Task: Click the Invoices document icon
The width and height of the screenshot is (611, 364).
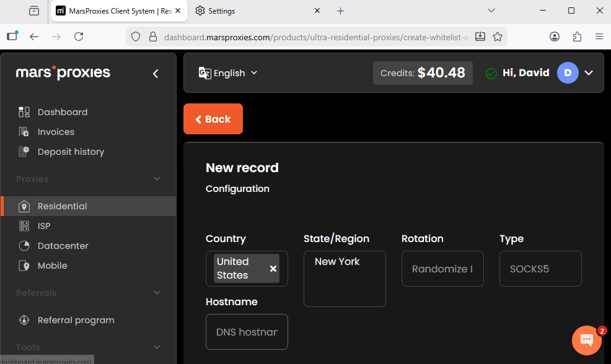Action: coord(24,132)
